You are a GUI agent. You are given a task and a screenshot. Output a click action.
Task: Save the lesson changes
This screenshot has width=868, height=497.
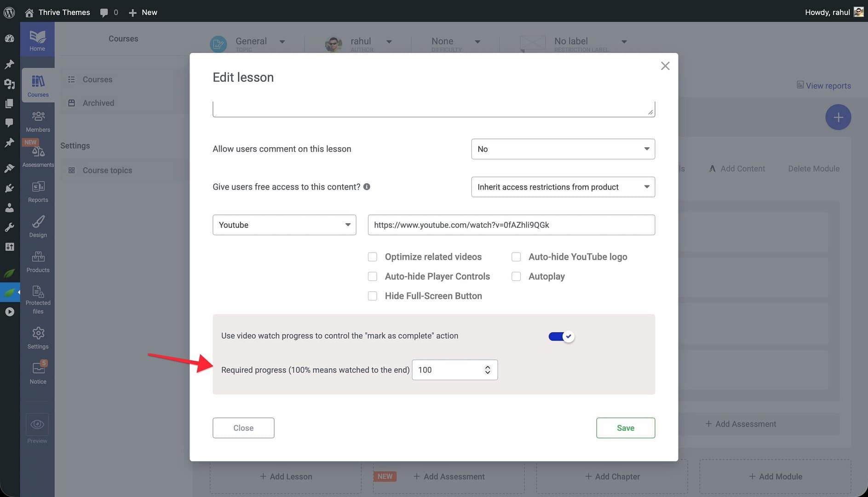click(625, 428)
